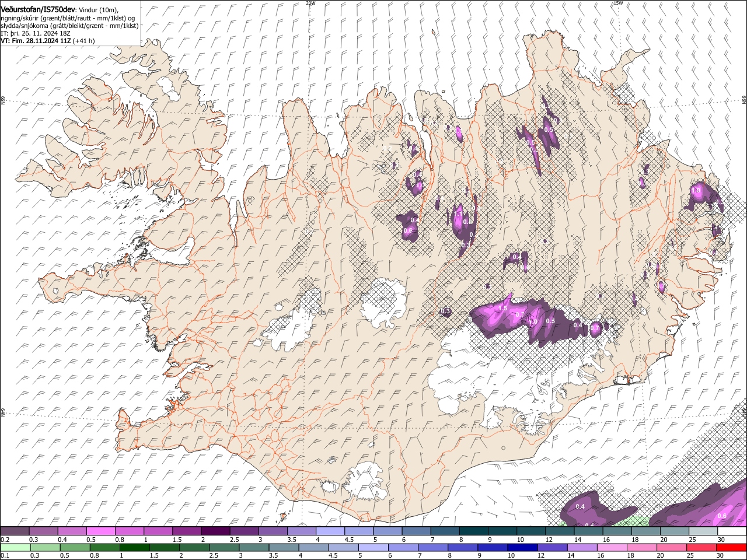Pick the 2 darkest purple snow legend swatch

215,531
